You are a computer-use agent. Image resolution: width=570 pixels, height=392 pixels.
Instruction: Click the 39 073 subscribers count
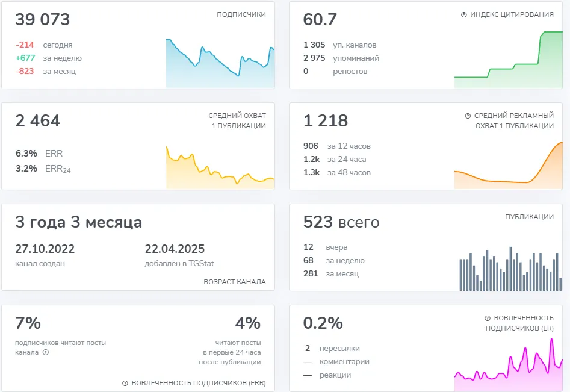click(x=43, y=19)
